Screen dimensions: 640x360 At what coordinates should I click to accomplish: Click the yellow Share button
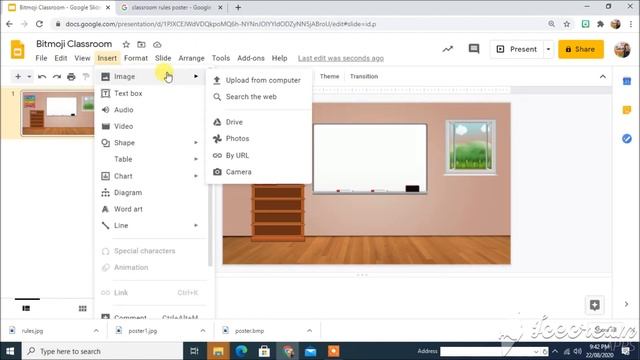tap(581, 49)
